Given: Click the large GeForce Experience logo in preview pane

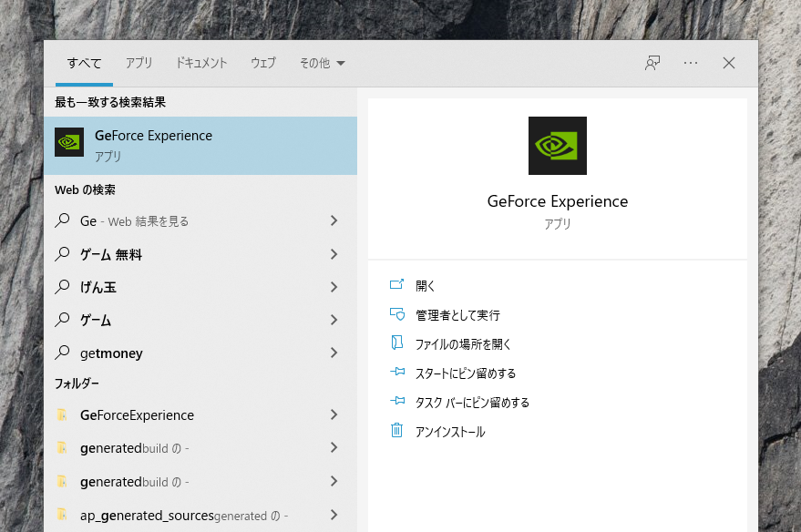Looking at the screenshot, I should 558,146.
